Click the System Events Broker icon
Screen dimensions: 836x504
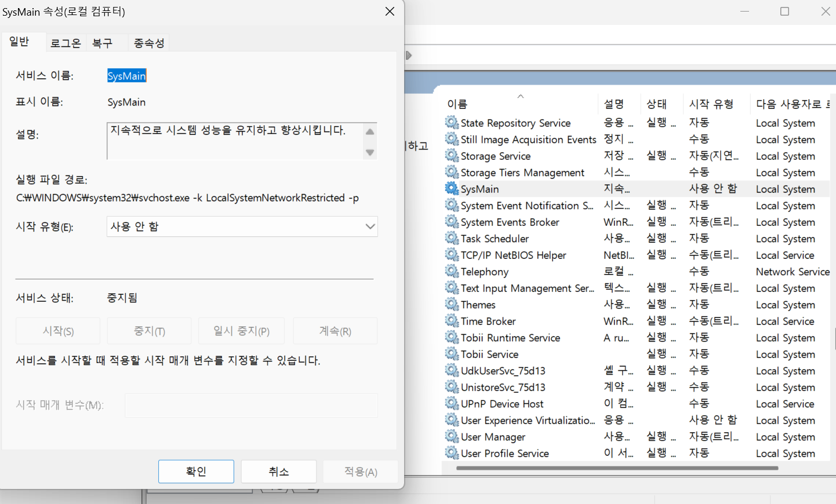452,221
